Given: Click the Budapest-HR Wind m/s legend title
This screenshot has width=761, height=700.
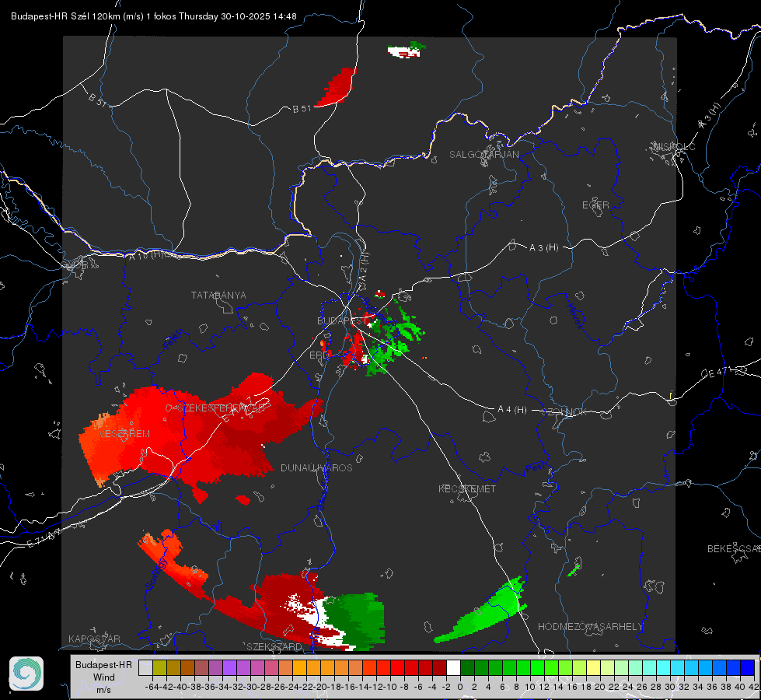Looking at the screenshot, I should pos(103,677).
